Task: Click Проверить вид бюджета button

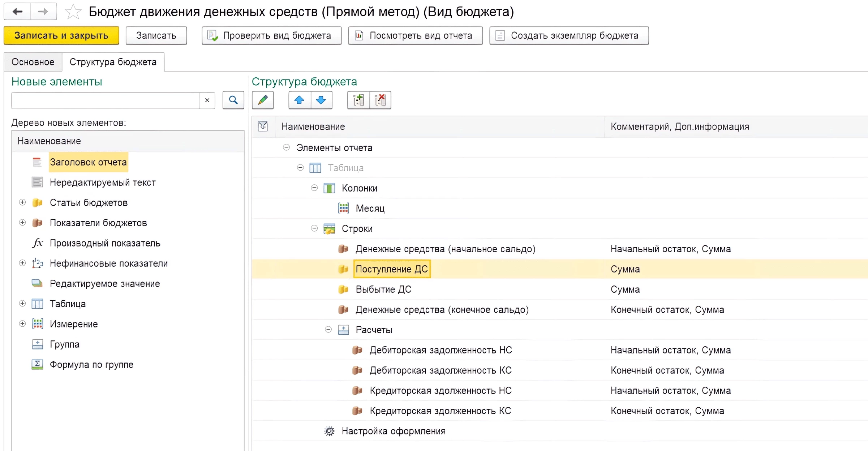Action: (271, 35)
